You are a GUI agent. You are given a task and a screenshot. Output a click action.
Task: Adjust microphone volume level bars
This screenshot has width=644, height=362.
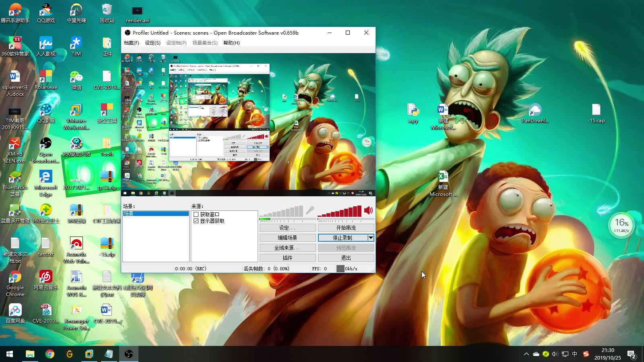[281, 212]
